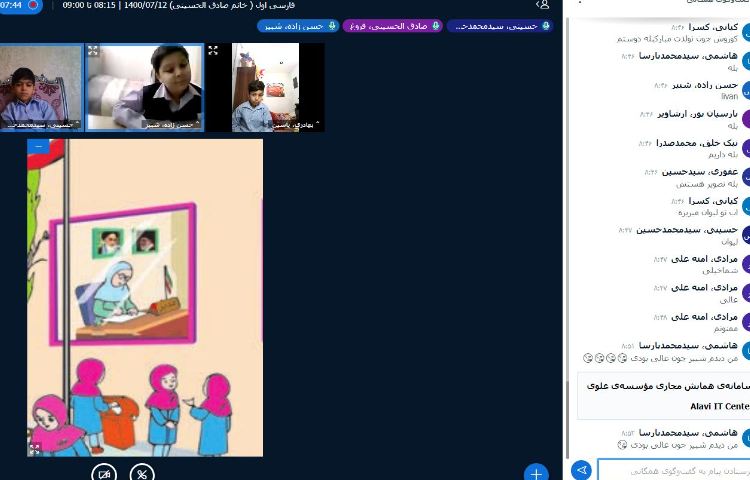750x480 pixels.
Task: Select the حسینی webcam thumbnail
Action: pyautogui.click(x=41, y=87)
